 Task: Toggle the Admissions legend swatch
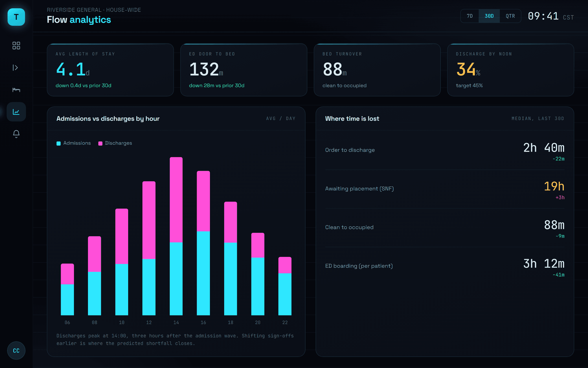coord(59,144)
